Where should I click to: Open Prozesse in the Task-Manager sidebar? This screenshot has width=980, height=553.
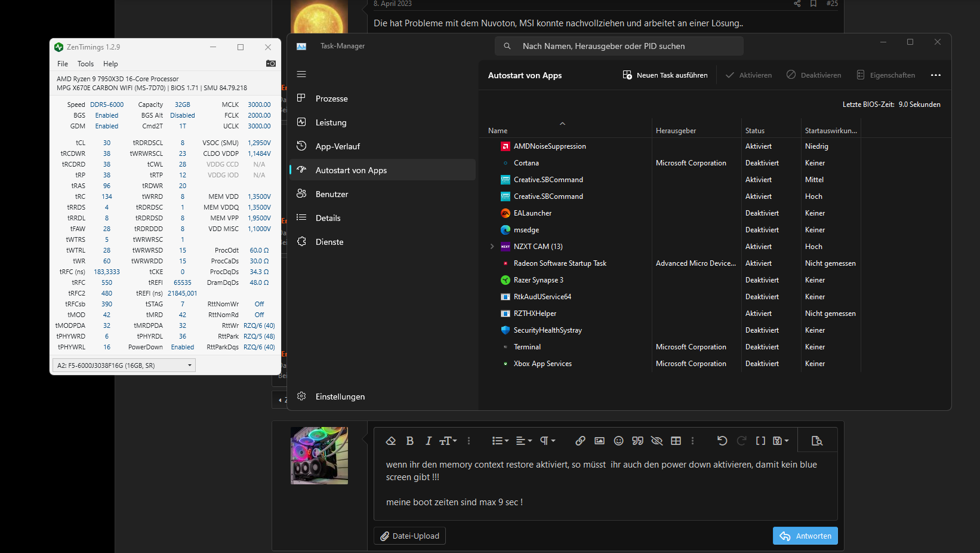tap(331, 99)
